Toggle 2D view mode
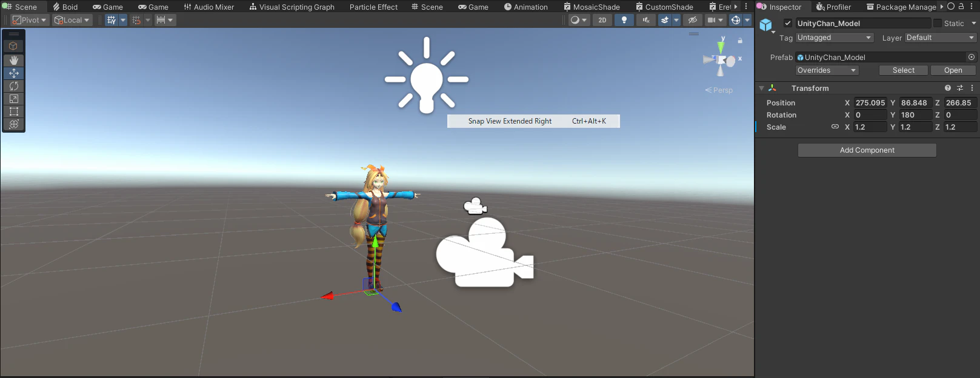The image size is (980, 378). pos(602,20)
